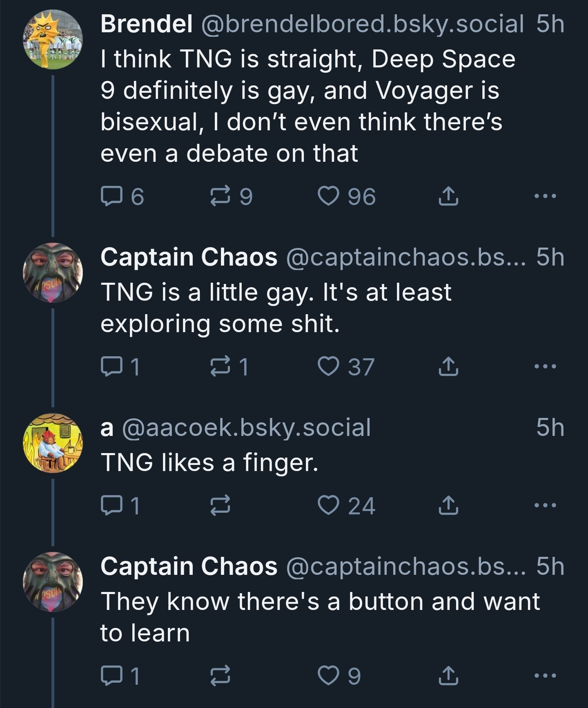588x708 pixels.
Task: Share the 'TNG likes a finger' post
Action: coord(448,506)
